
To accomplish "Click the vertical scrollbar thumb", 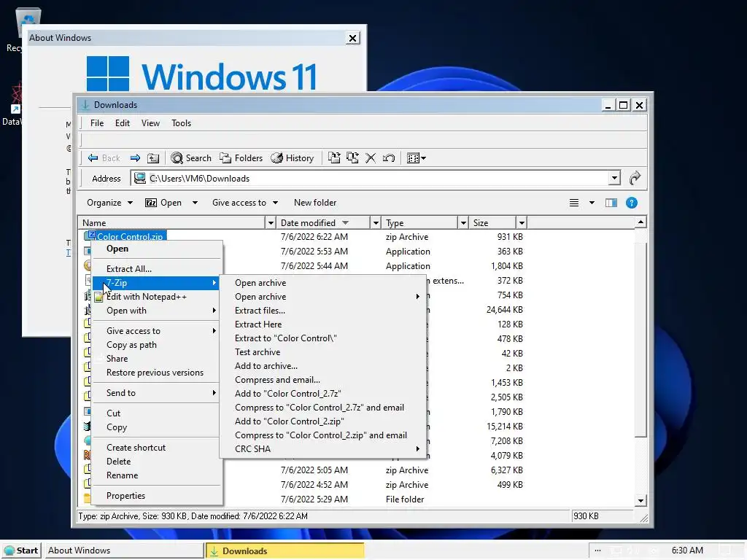I will (x=640, y=340).
